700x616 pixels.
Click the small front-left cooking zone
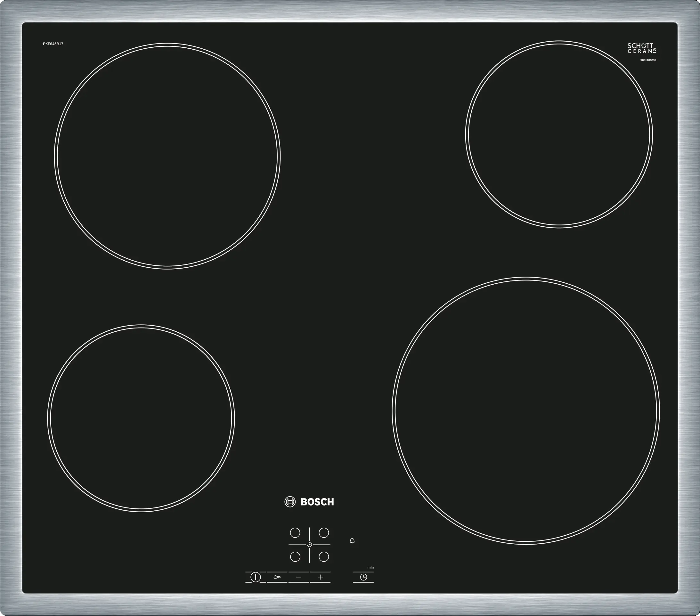click(x=141, y=418)
